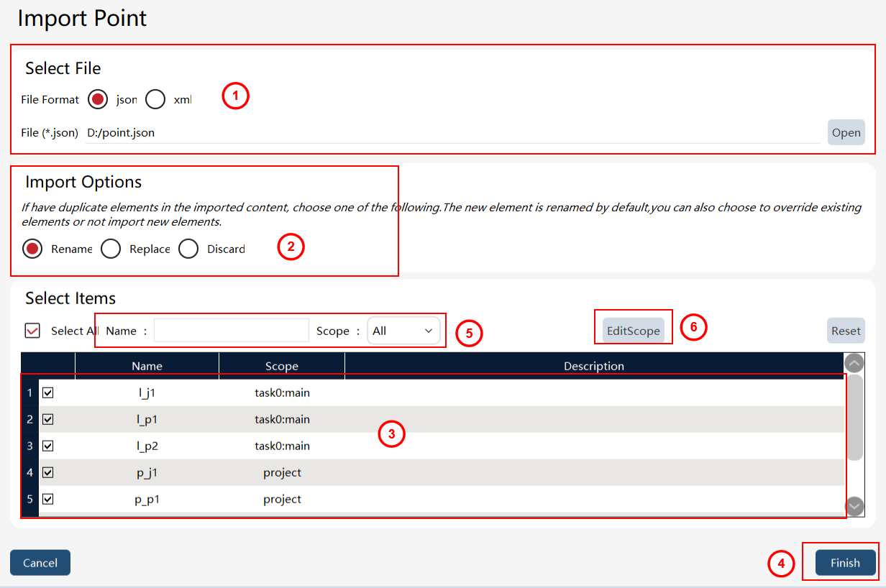Uncheck the checkbox for row p_j1
886x588 pixels.
pyautogui.click(x=48, y=472)
